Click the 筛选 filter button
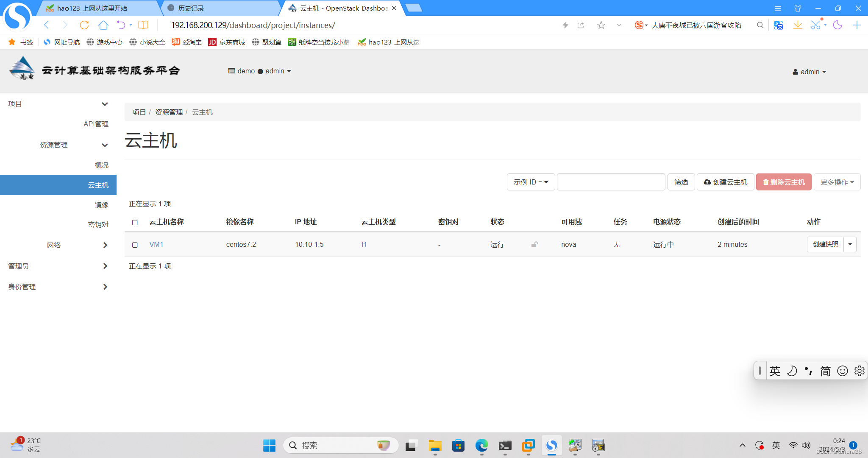The width and height of the screenshot is (868, 458). click(681, 182)
